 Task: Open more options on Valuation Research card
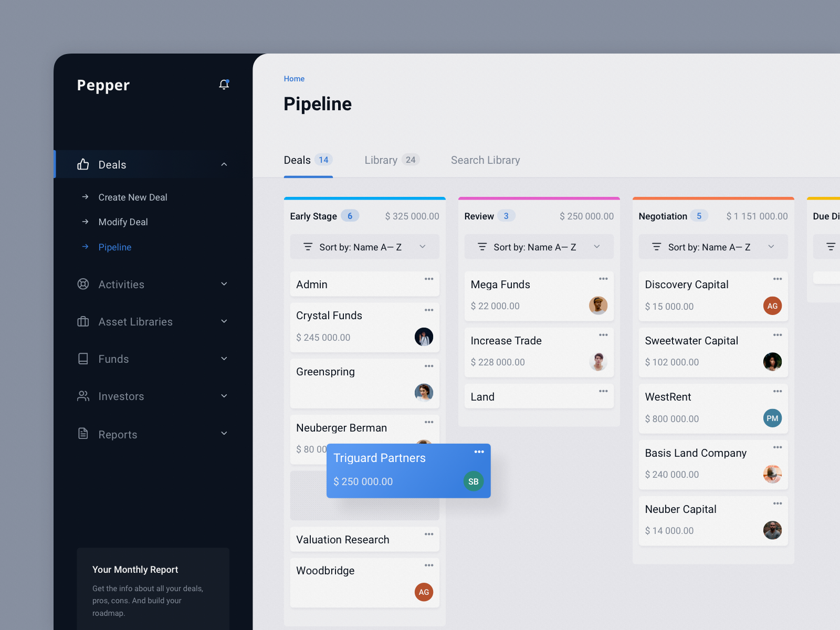point(429,534)
